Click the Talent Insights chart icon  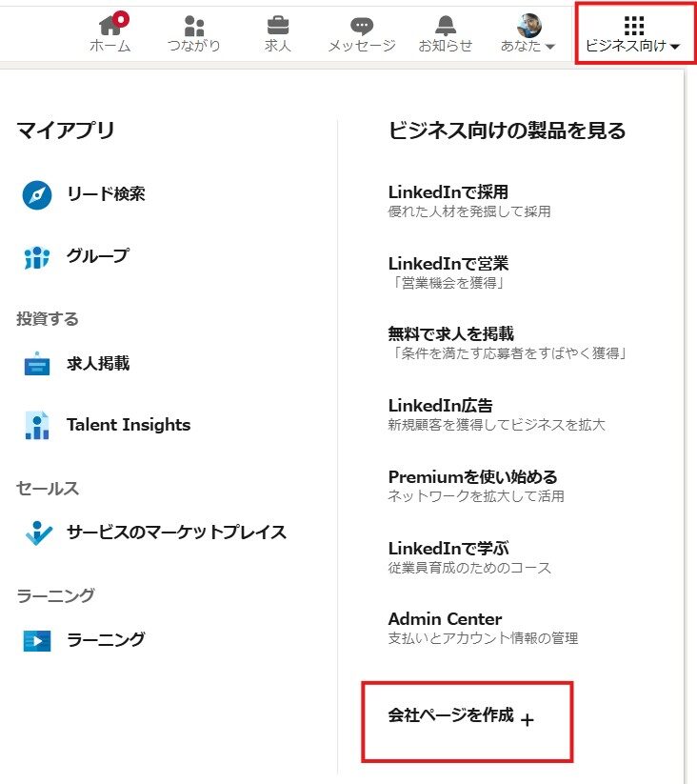pyautogui.click(x=37, y=425)
